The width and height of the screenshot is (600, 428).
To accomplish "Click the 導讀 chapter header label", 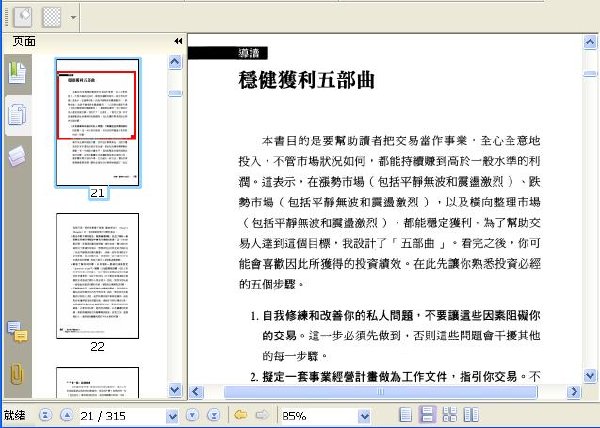I will pyautogui.click(x=249, y=53).
